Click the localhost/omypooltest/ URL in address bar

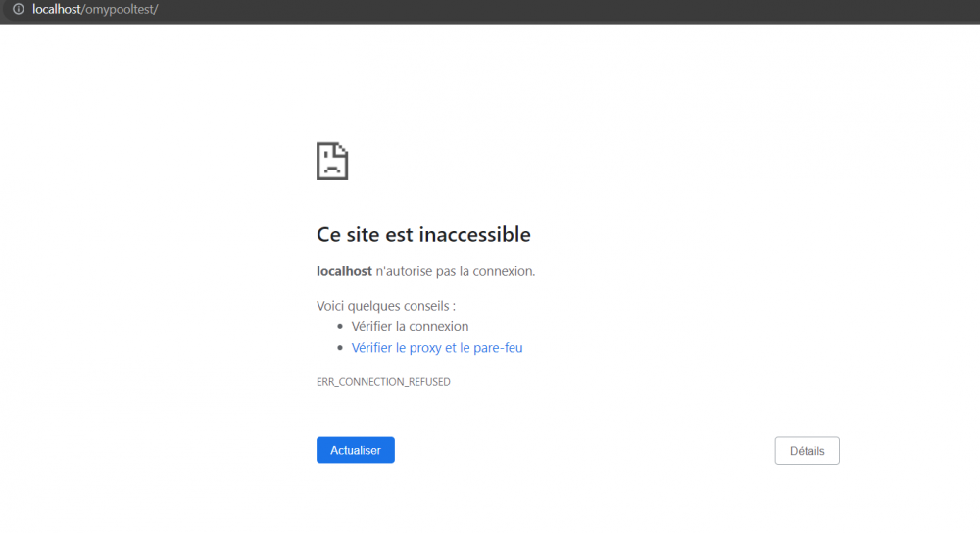(x=95, y=10)
